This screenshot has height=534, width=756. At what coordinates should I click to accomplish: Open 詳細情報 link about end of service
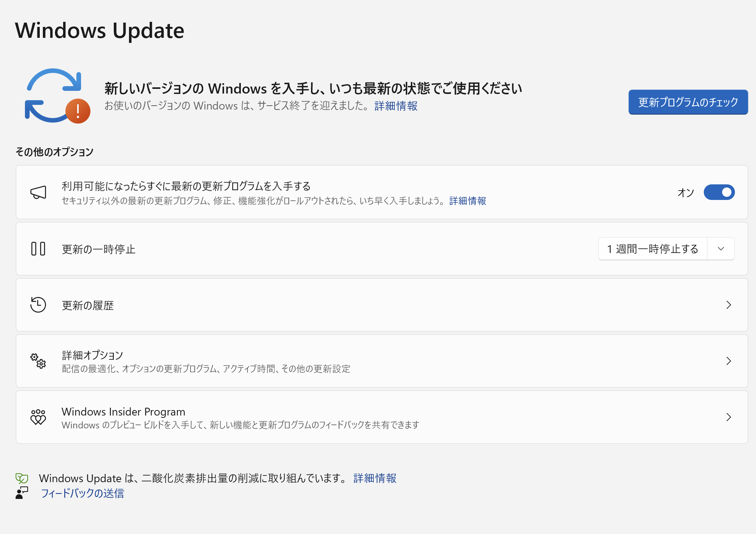point(396,106)
